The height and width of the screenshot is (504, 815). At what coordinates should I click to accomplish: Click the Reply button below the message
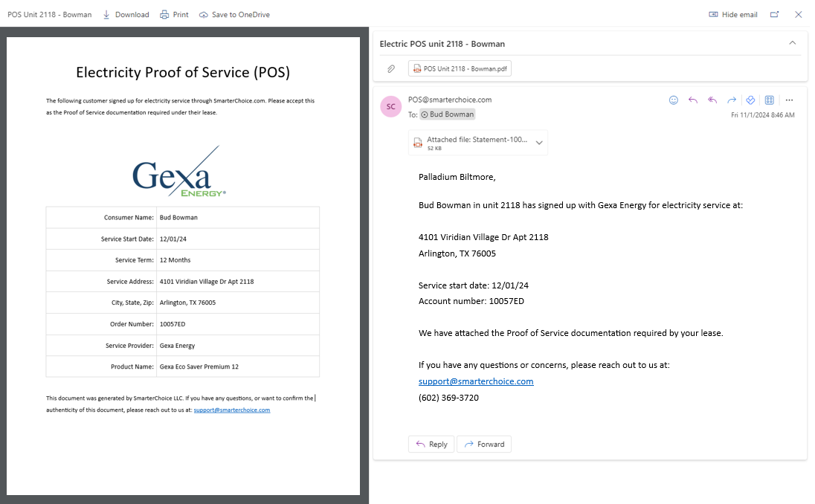[431, 444]
